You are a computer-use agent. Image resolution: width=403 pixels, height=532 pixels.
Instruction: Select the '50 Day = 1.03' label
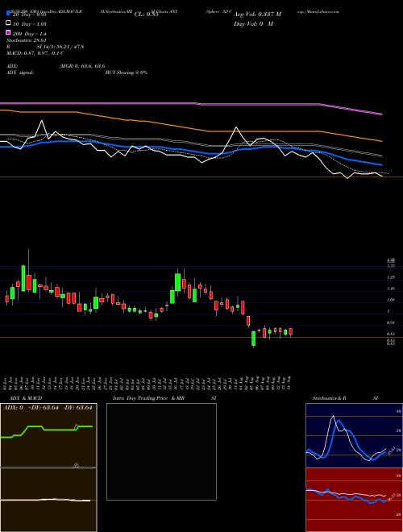pyautogui.click(x=30, y=24)
